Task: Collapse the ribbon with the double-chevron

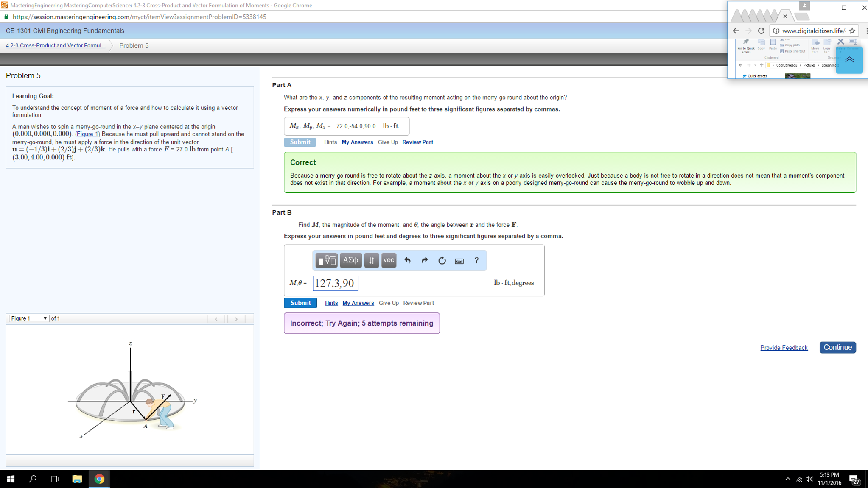Action: [849, 60]
